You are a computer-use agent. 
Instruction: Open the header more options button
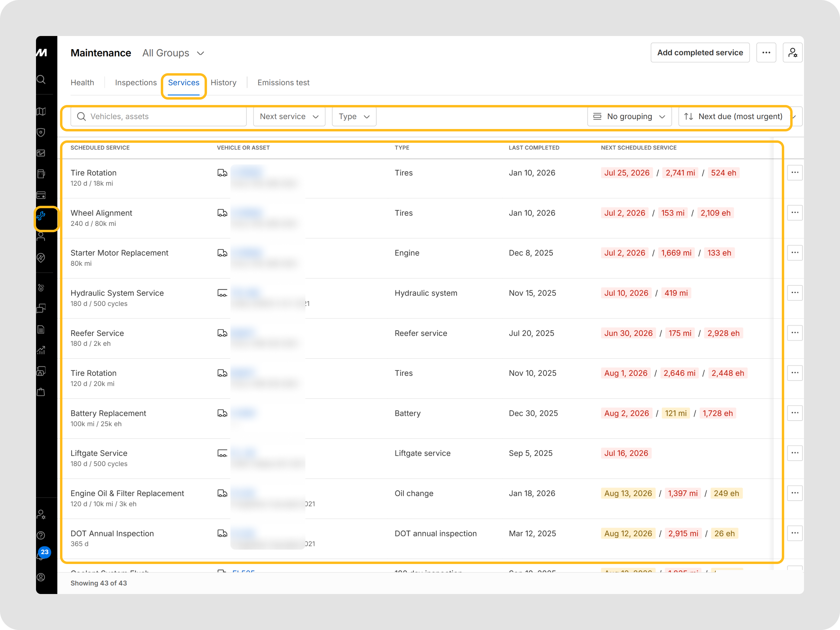point(766,52)
